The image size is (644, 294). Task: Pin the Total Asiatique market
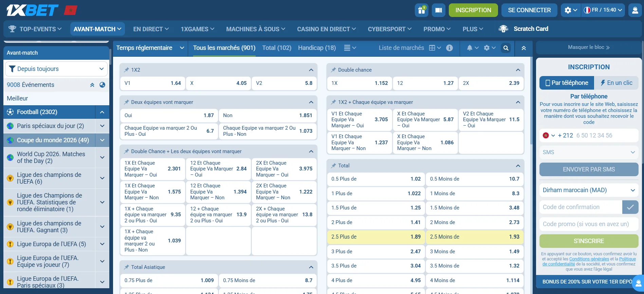coord(127,267)
